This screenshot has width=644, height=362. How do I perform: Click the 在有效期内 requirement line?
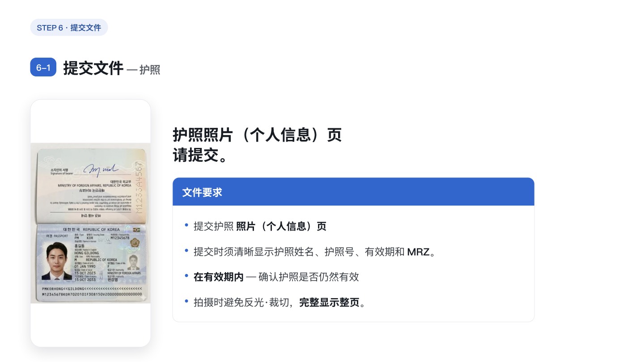(276, 277)
